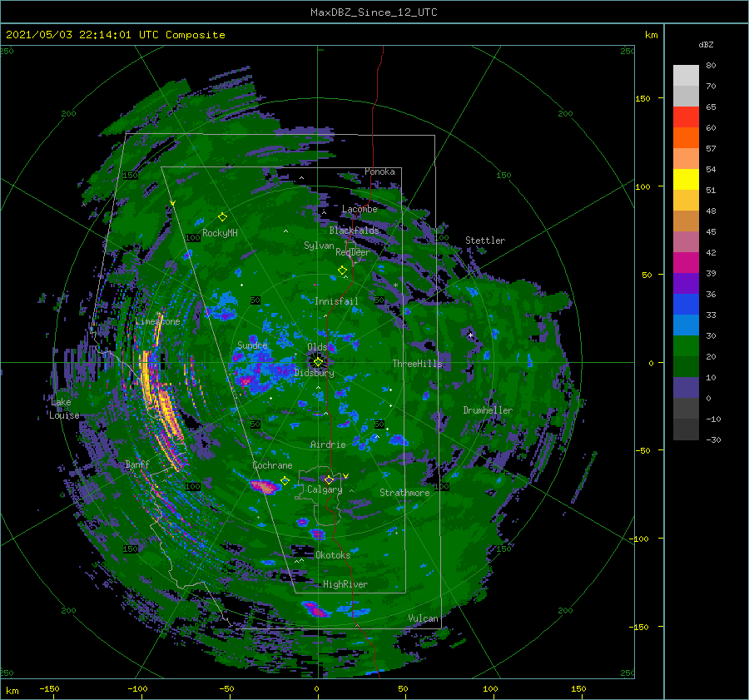Click the yellow diamond marker over Calgary
This screenshot has height=700, width=749.
[x=329, y=479]
